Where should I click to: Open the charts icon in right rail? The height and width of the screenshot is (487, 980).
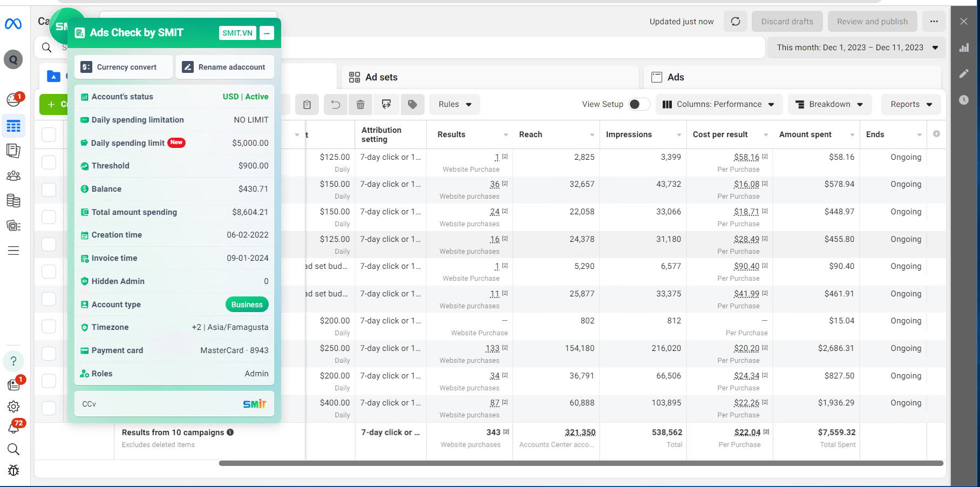(x=964, y=48)
